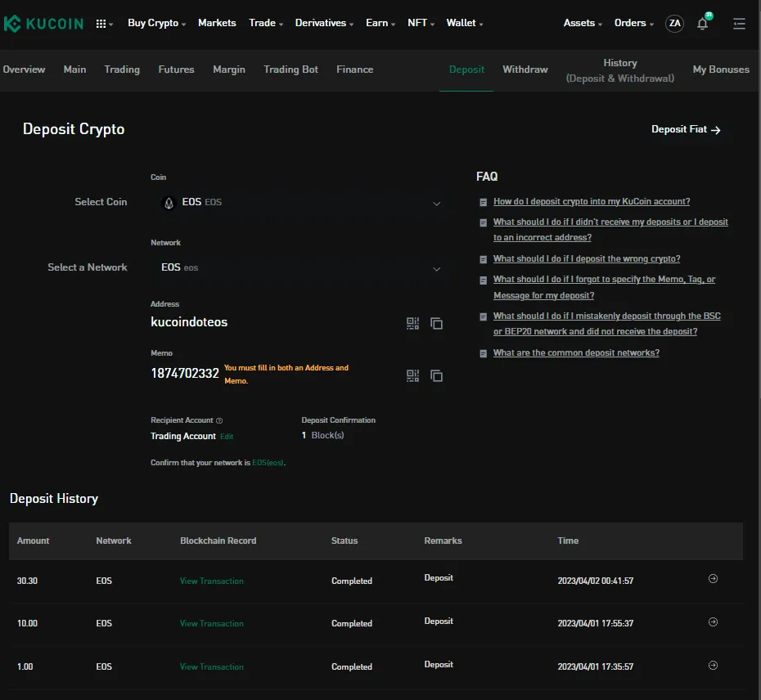This screenshot has height=700, width=761.
Task: Switch to the Trading account tab
Action: 122,70
